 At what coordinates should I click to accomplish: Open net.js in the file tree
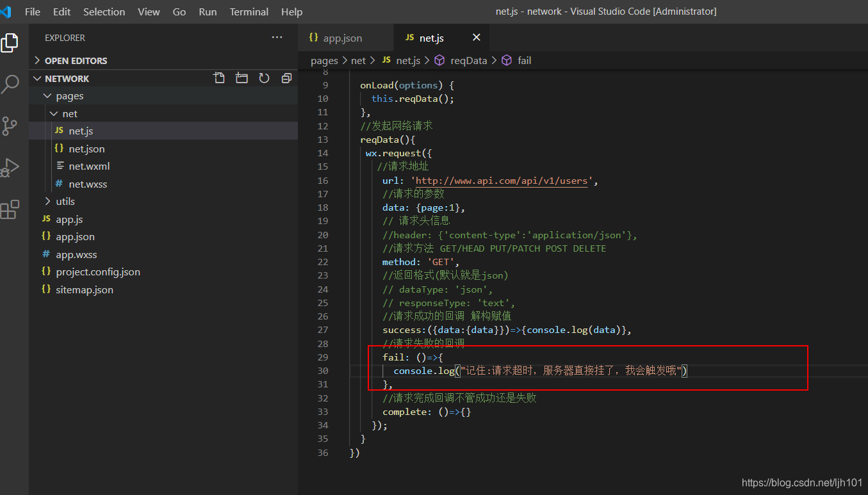pyautogui.click(x=163, y=131)
